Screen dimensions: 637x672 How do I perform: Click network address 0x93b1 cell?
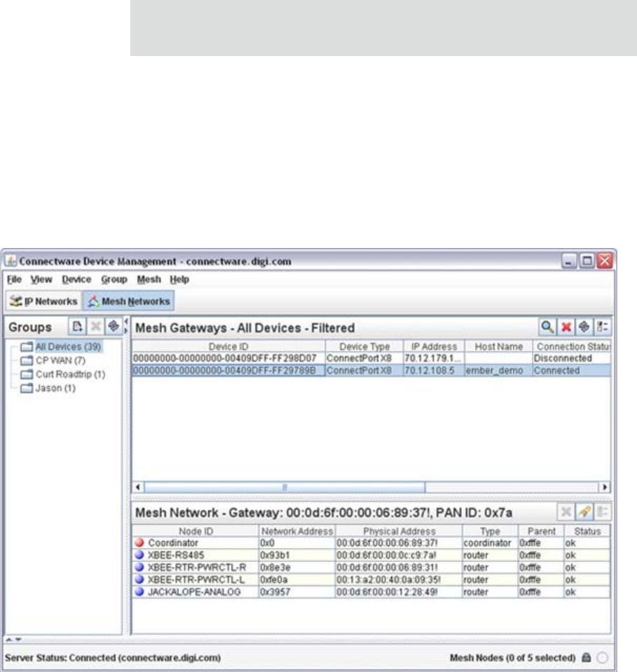click(297, 555)
